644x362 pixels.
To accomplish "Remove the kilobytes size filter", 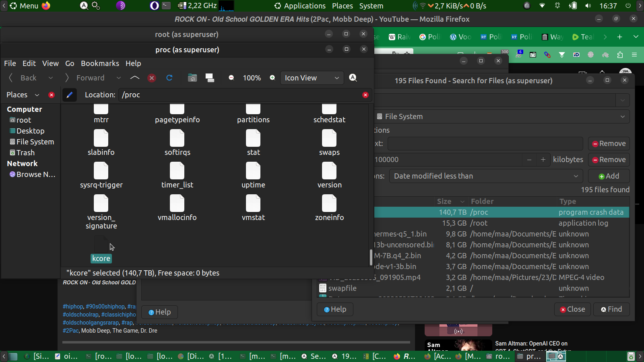I will point(609,160).
